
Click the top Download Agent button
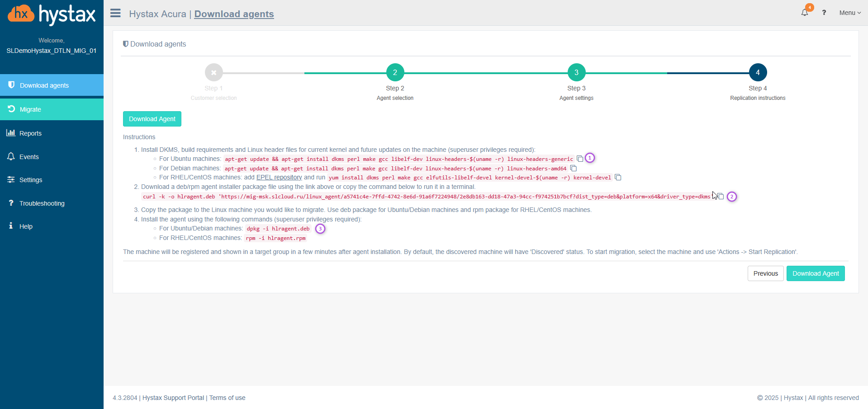[152, 119]
